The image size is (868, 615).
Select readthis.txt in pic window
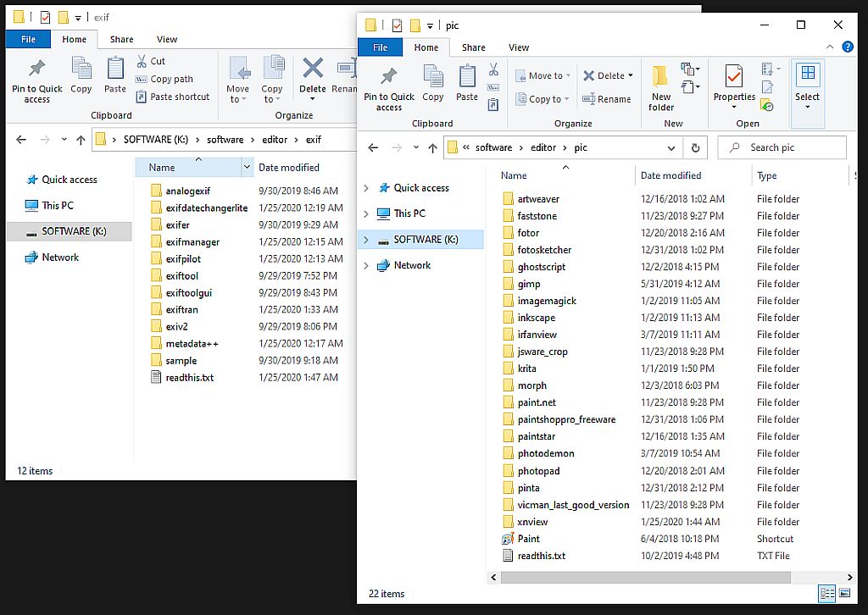tap(542, 556)
